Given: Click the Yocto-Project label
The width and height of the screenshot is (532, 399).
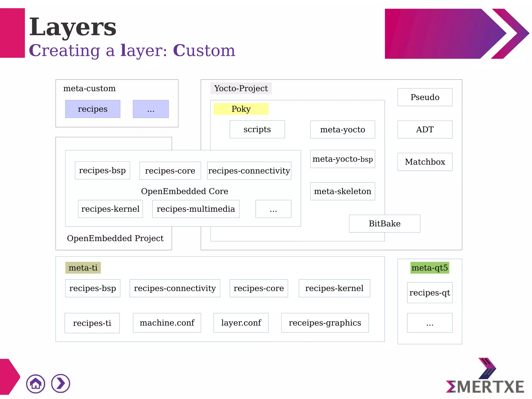Looking at the screenshot, I should coord(241,88).
